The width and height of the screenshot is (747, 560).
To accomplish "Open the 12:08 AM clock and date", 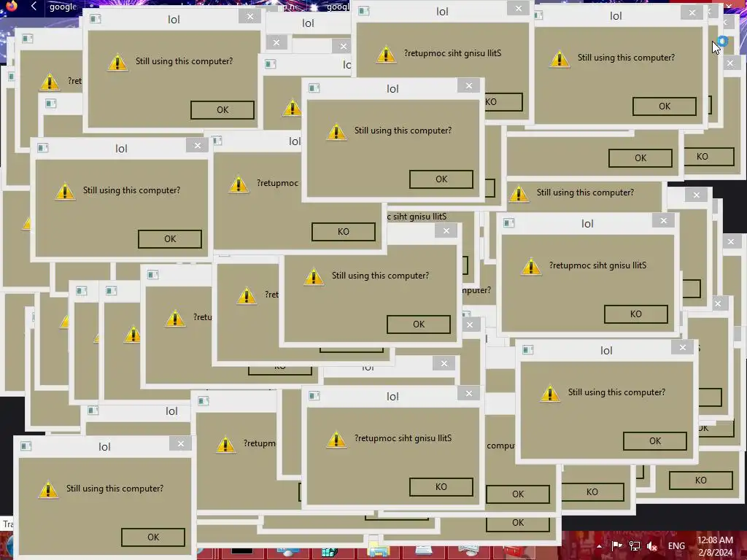I will pos(715,546).
